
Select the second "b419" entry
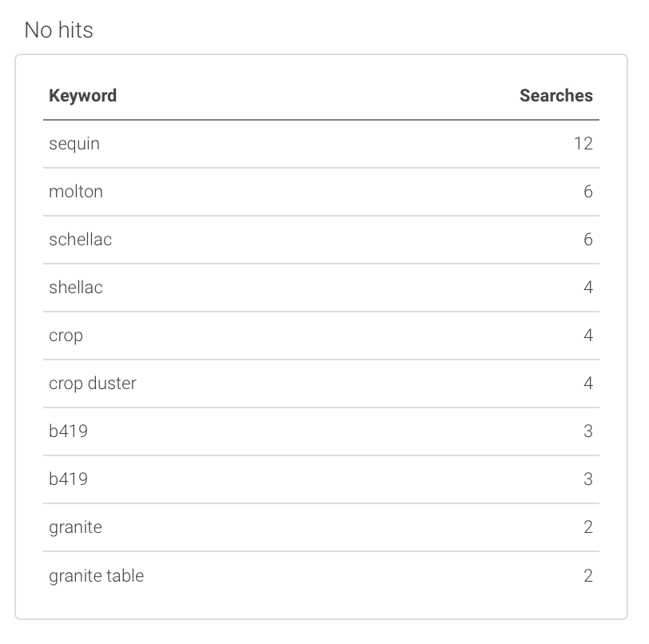[67, 479]
